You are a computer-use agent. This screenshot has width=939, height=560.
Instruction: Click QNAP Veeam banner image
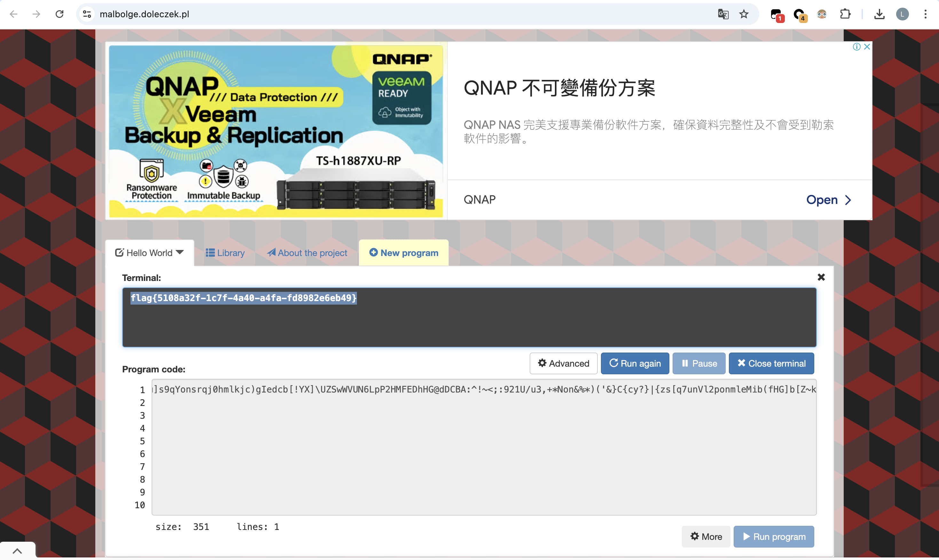[276, 131]
